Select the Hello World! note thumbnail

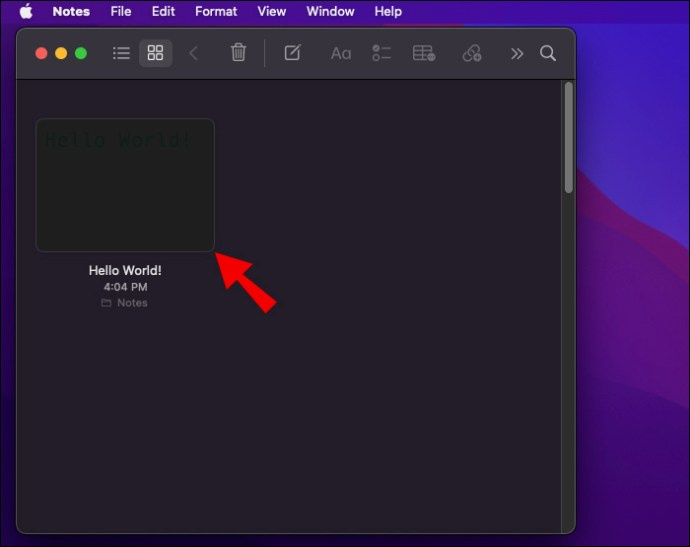click(125, 185)
